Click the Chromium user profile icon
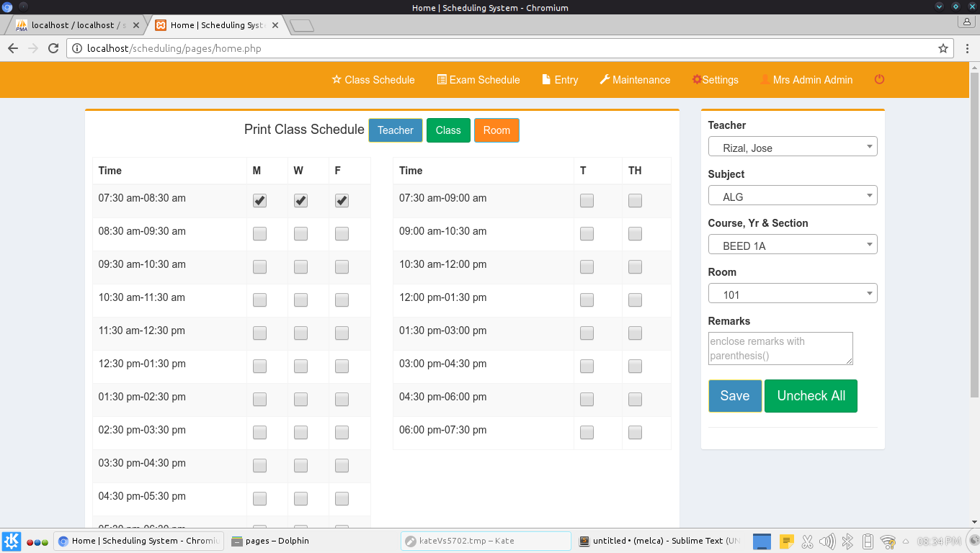 coord(966,22)
